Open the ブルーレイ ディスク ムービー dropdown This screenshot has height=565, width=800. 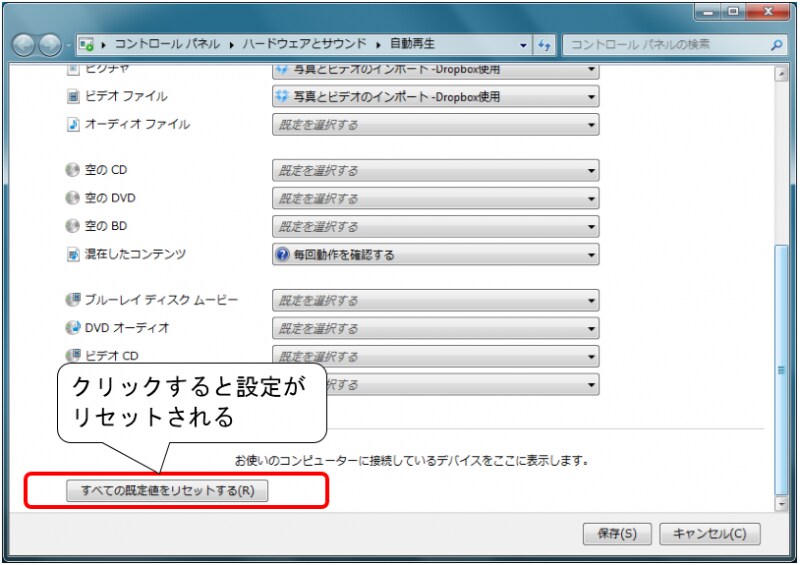(x=436, y=301)
